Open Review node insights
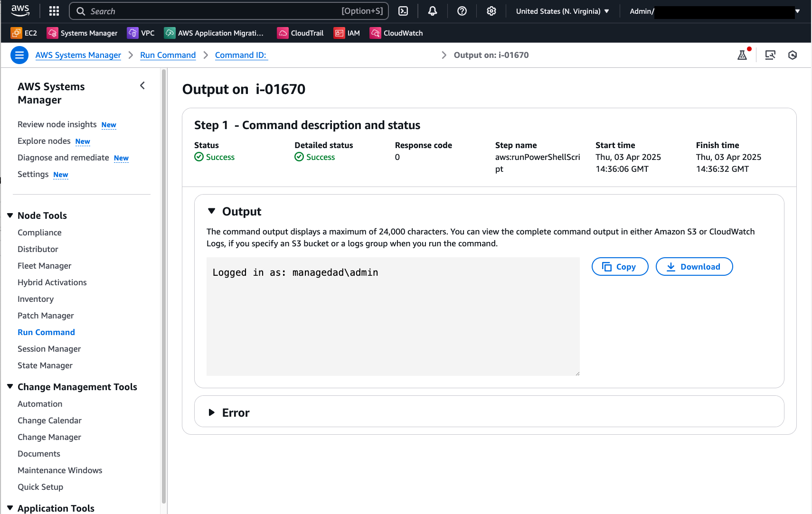Viewport: 812px width, 514px height. coord(57,124)
